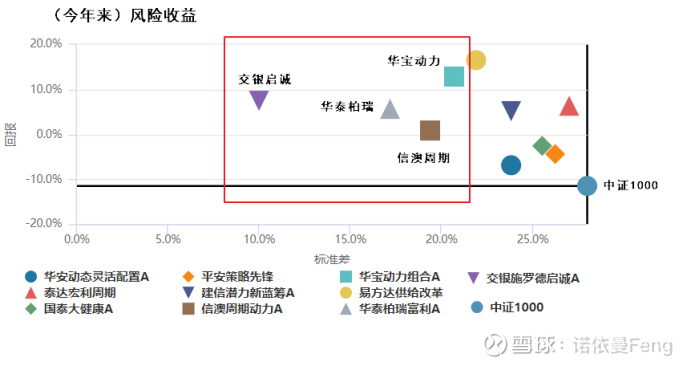Click legend label 信澳周期动力A
This screenshot has height=366, width=692.
(242, 309)
